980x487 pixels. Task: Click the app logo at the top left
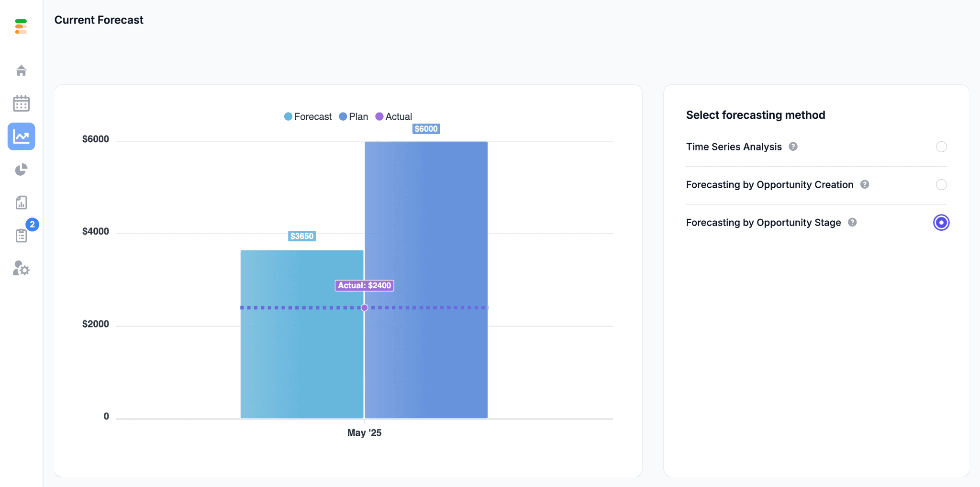pyautogui.click(x=21, y=26)
